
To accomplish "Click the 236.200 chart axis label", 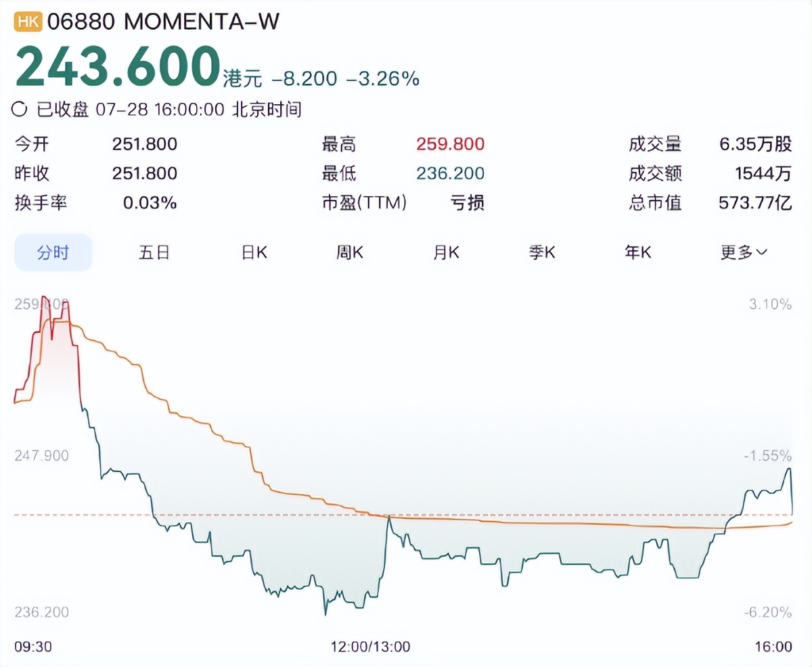I will pyautogui.click(x=42, y=612).
